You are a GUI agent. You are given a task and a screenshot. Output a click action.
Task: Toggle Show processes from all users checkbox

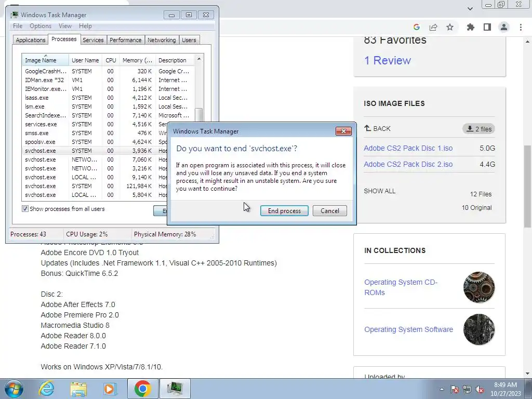point(25,209)
